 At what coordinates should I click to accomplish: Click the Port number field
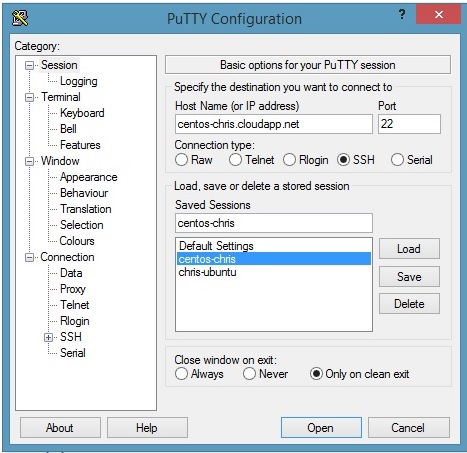pos(409,124)
